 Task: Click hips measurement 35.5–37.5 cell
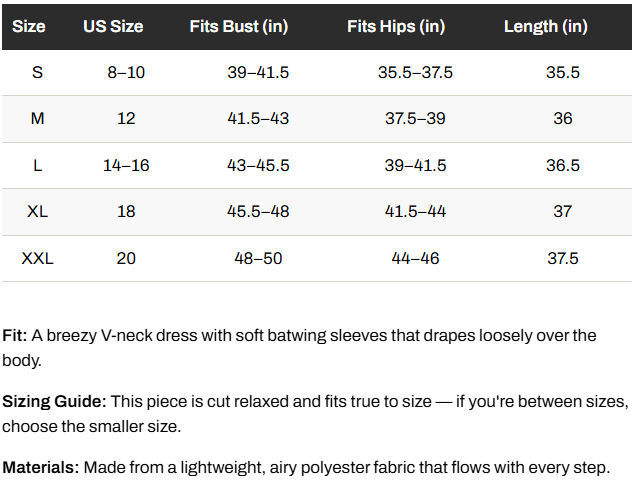(415, 73)
